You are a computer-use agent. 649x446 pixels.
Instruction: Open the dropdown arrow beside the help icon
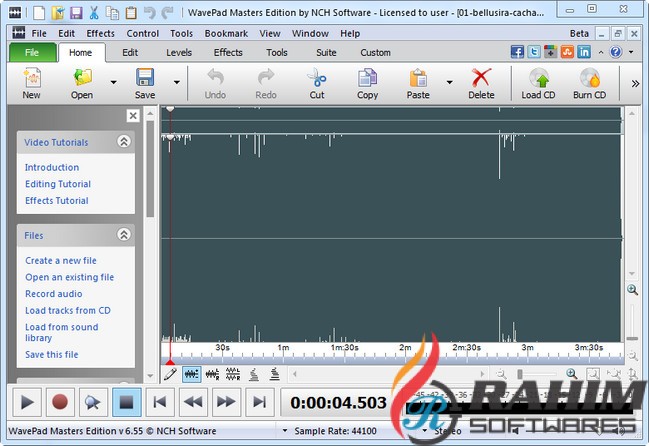(x=631, y=52)
